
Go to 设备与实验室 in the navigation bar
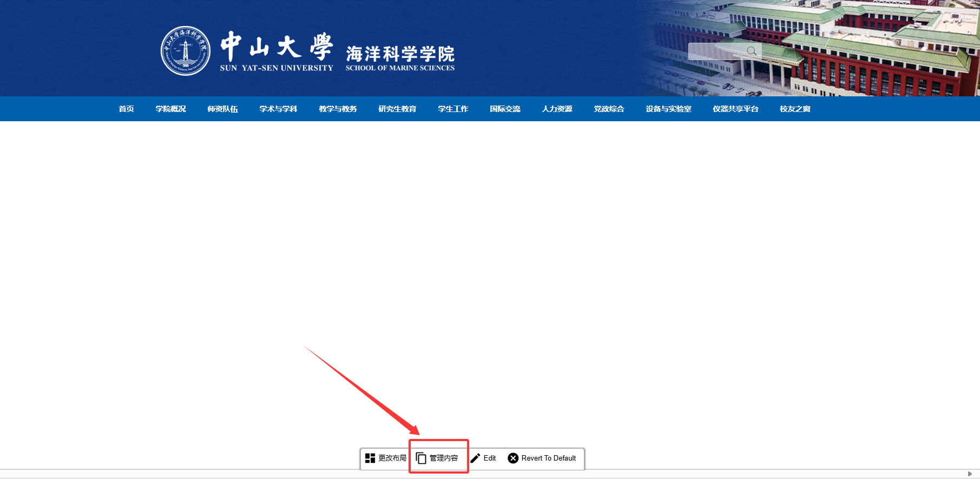668,109
